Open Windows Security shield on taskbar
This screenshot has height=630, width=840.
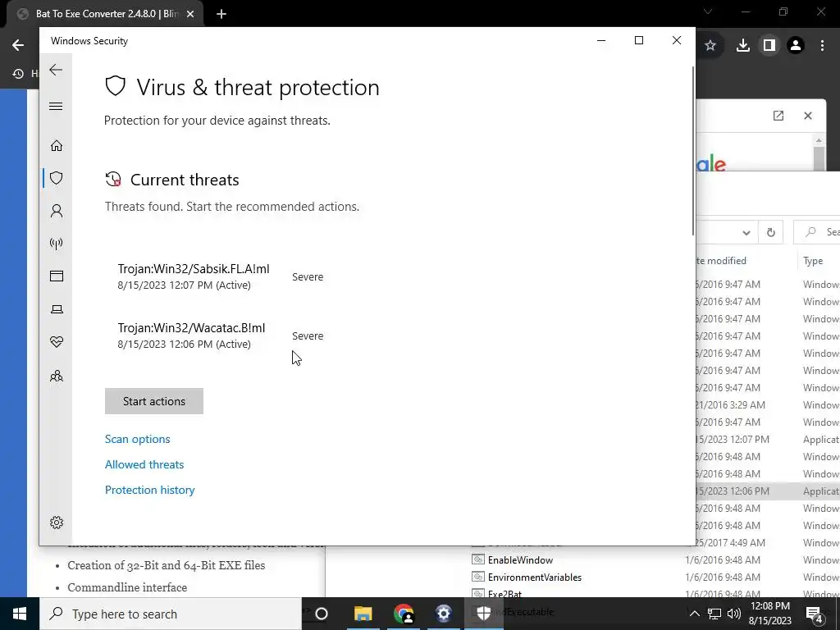click(x=484, y=614)
